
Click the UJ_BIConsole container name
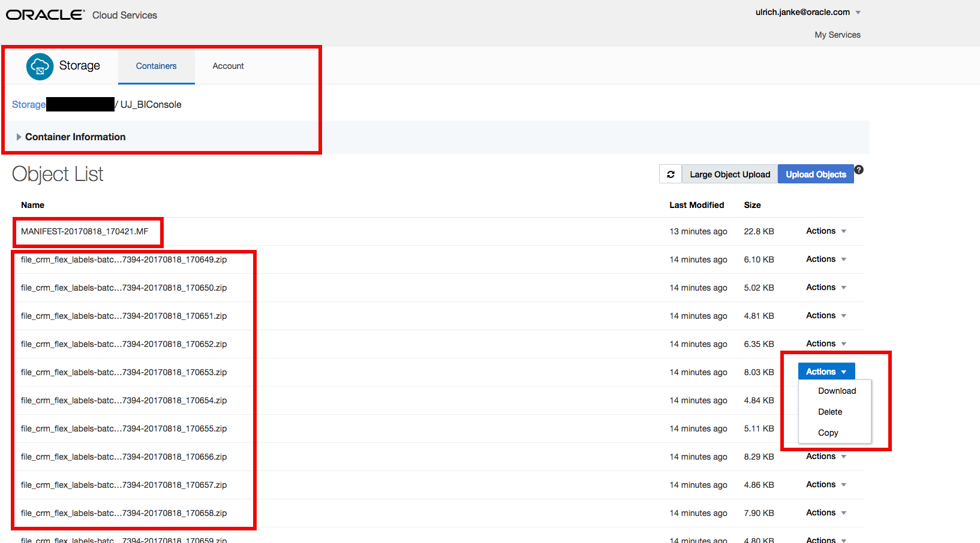click(x=151, y=104)
